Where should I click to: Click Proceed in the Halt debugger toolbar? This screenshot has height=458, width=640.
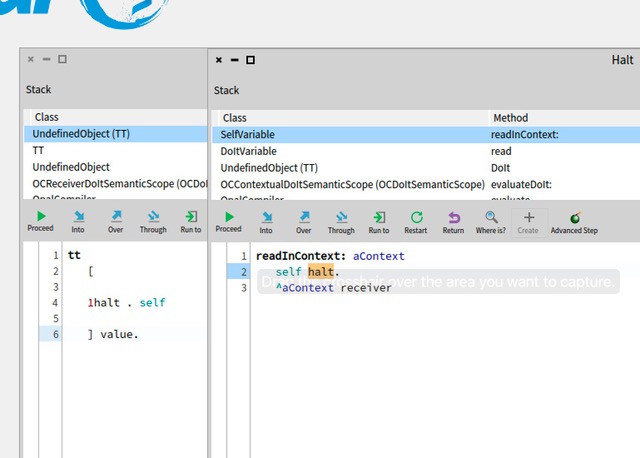click(x=229, y=222)
